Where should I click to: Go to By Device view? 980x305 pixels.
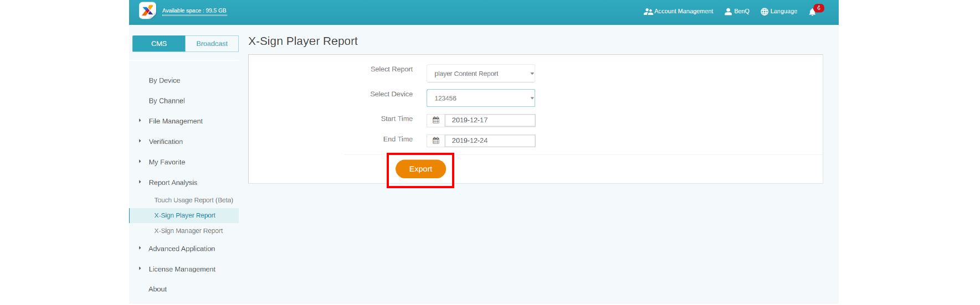pyautogui.click(x=164, y=81)
